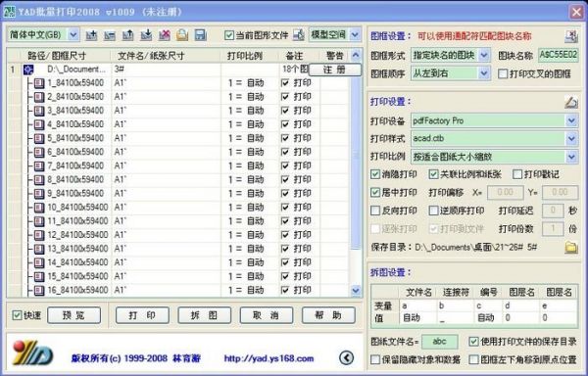Viewport: 588px width, 376px height.
Task: Open the http://yad.ys168.com link
Action: click(x=269, y=358)
